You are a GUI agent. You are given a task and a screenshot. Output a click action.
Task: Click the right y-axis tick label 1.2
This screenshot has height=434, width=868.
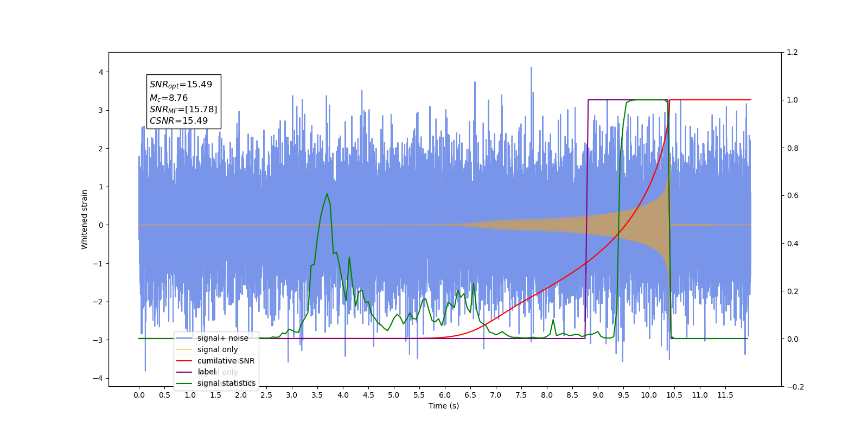(792, 53)
